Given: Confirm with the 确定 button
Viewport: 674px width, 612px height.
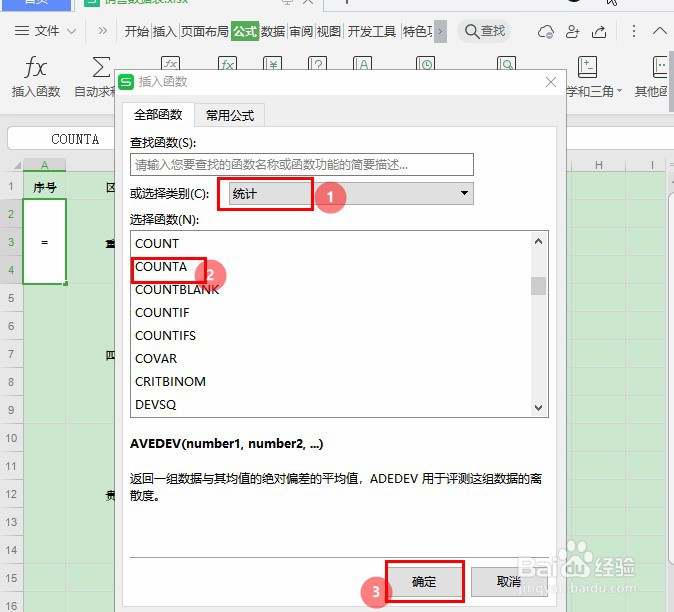Looking at the screenshot, I should [424, 581].
